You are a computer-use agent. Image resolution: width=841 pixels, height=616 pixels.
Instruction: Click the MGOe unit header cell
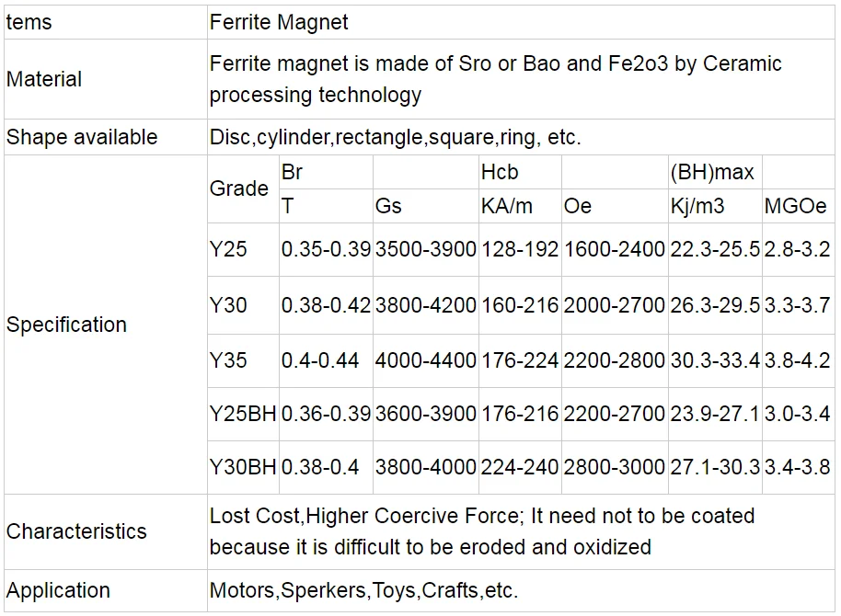click(796, 206)
